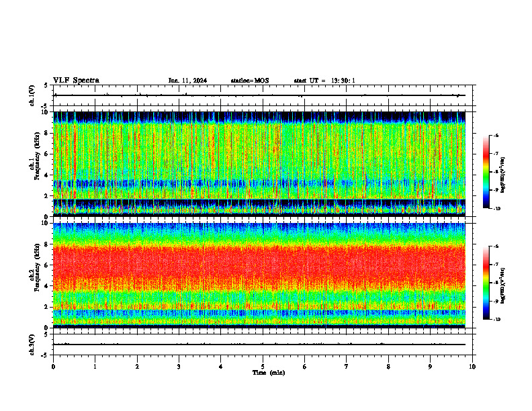The height and width of the screenshot is (411, 532).
Task: Click time axis tick label "7"
Action: (347, 367)
